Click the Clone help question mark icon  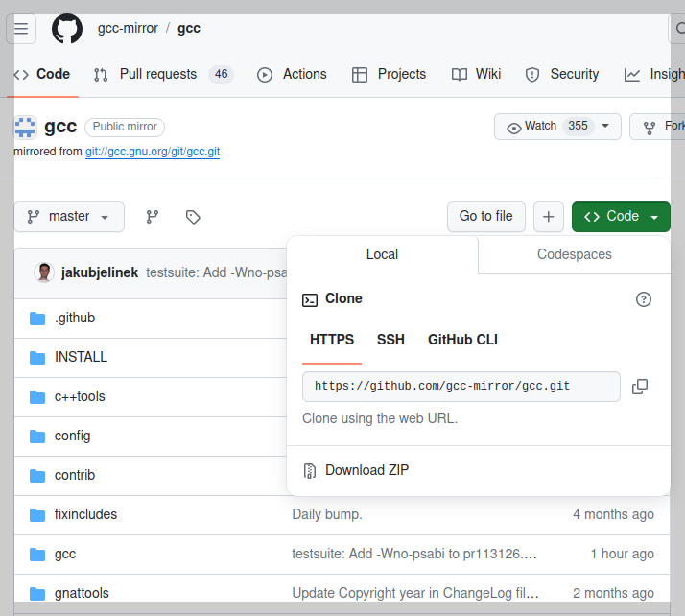[643, 299]
